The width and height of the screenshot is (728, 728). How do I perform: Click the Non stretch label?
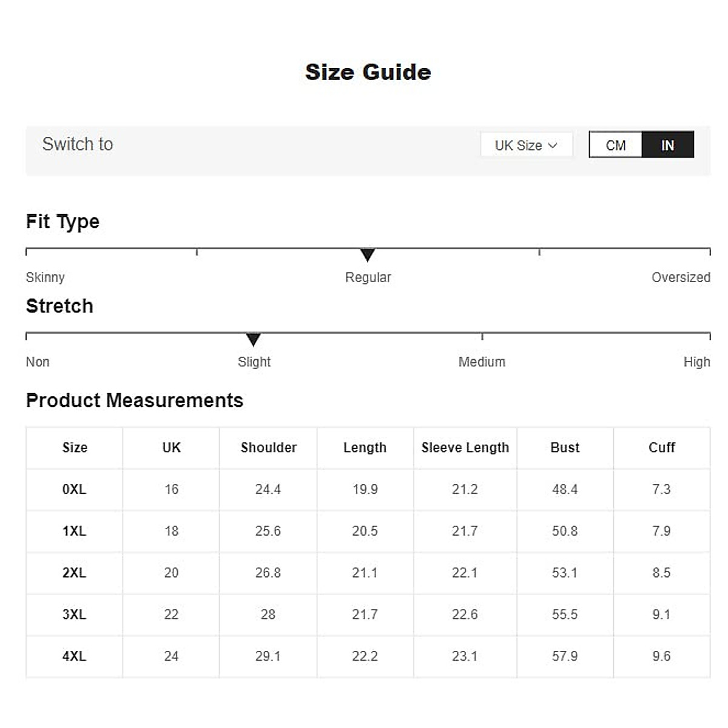point(38,362)
